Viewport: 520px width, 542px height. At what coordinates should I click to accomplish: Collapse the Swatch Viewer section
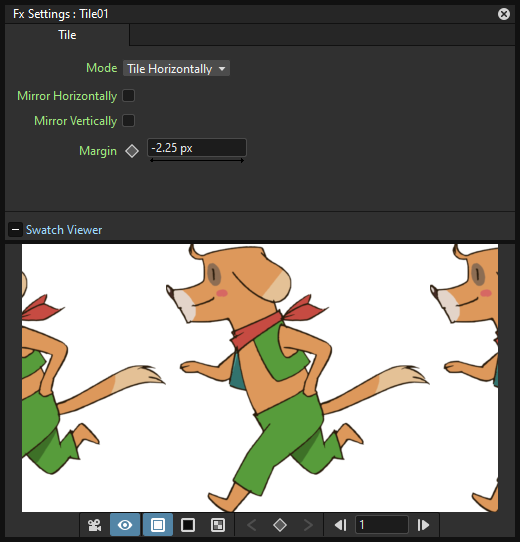(x=15, y=230)
